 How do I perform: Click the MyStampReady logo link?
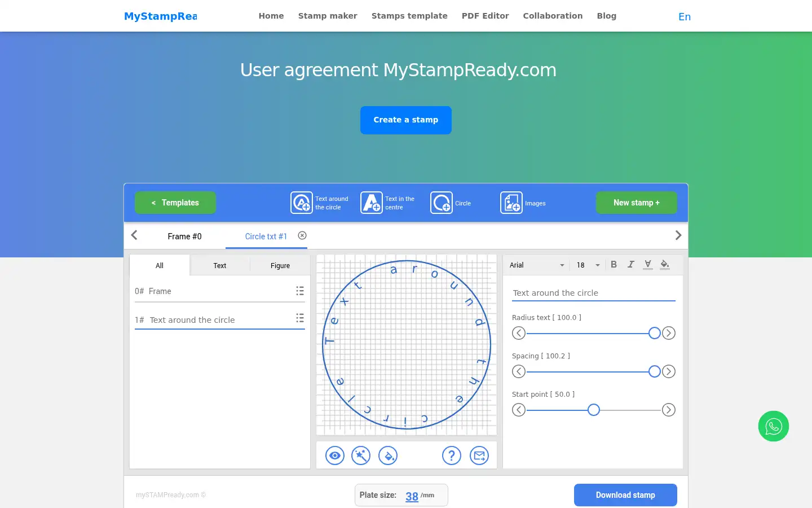pyautogui.click(x=161, y=16)
